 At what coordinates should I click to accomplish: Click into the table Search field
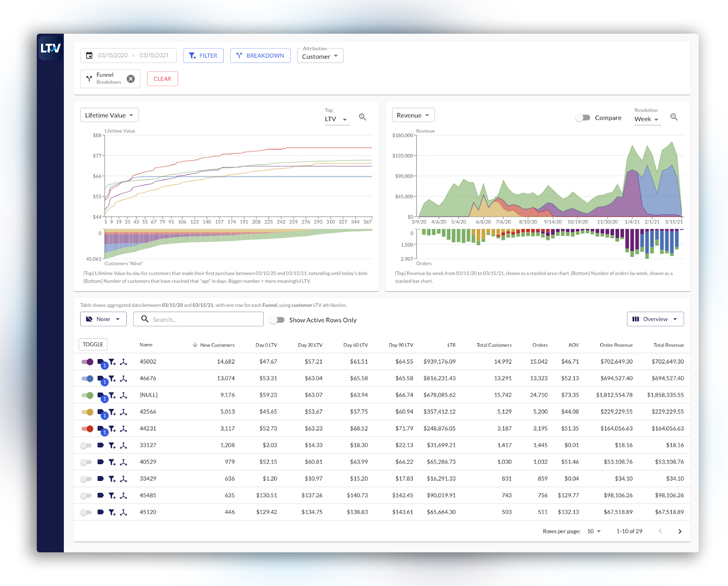click(204, 320)
